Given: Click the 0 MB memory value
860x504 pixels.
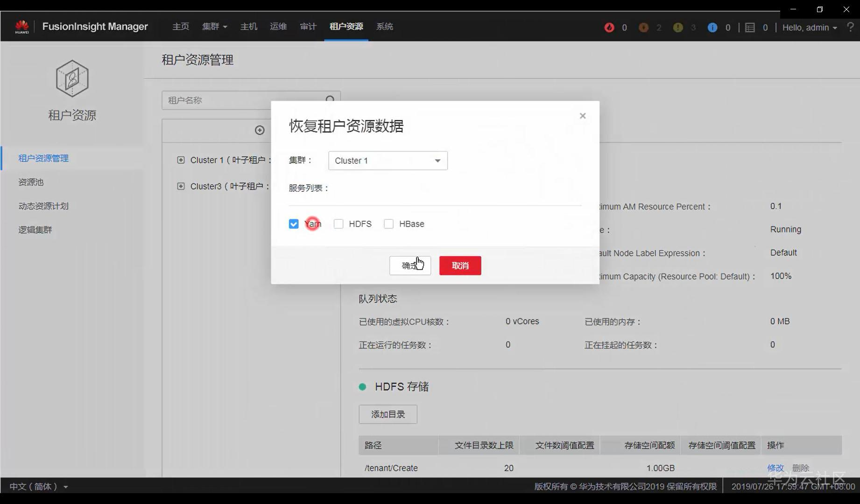Looking at the screenshot, I should [780, 322].
